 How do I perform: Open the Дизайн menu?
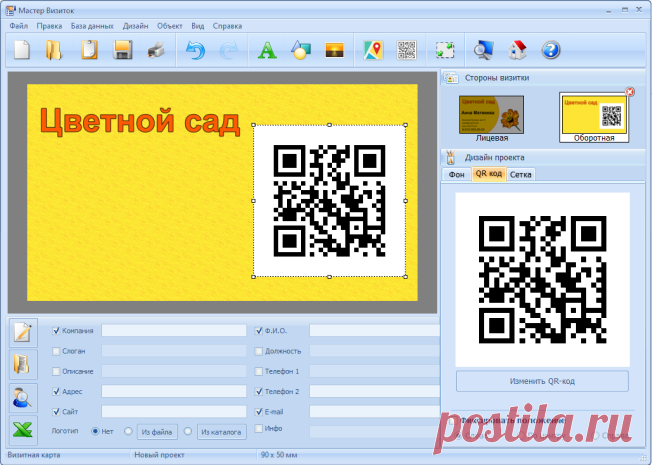tap(137, 24)
